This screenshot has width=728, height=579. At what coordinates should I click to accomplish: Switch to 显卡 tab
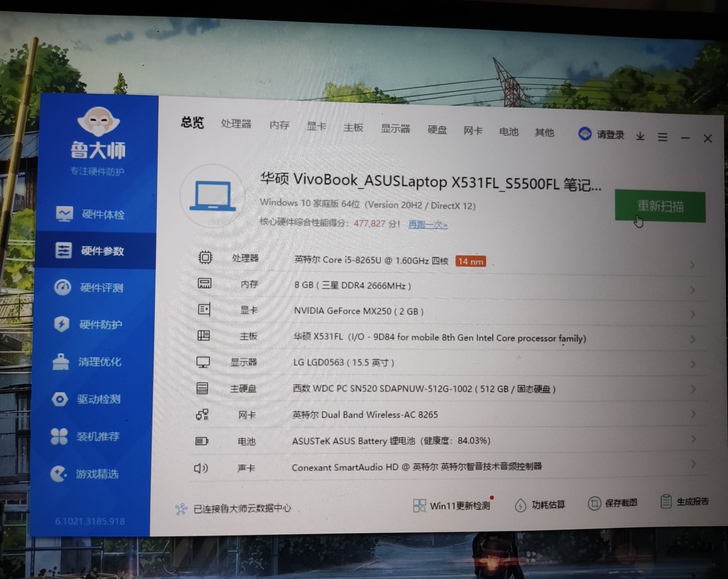316,126
